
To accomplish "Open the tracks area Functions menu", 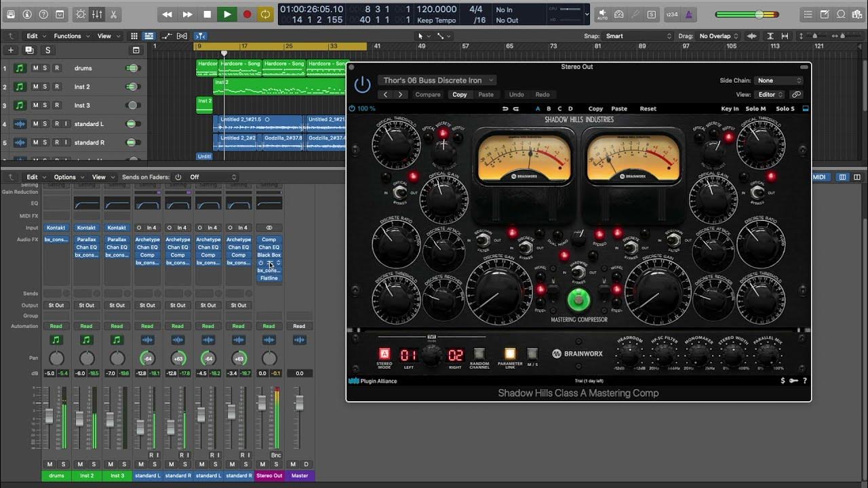I will coord(71,36).
